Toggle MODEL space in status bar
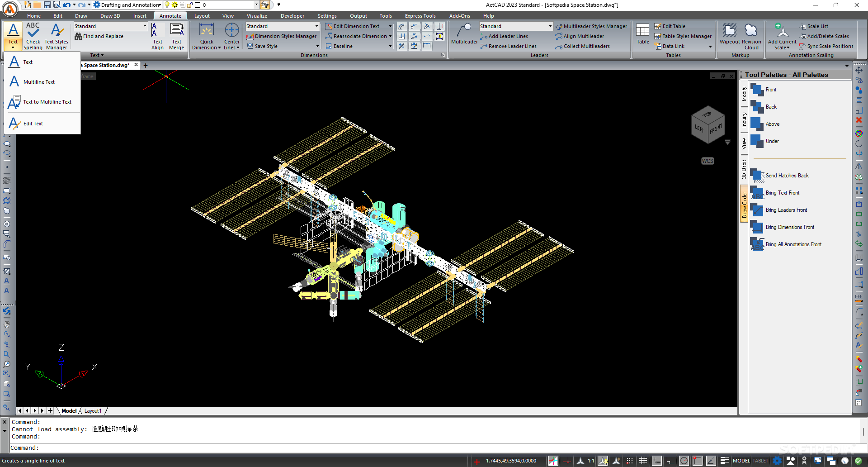The width and height of the screenshot is (868, 467). pyautogui.click(x=741, y=461)
